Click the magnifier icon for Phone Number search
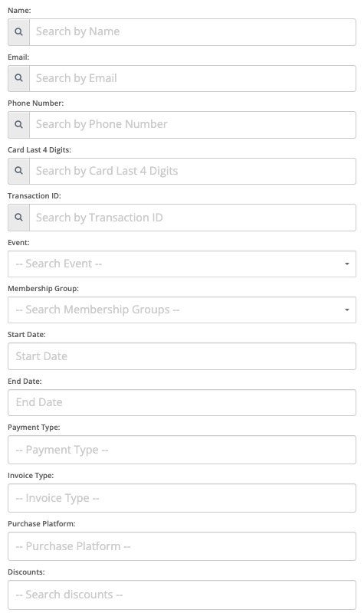Image resolution: width=364 pixels, height=616 pixels. (x=18, y=125)
